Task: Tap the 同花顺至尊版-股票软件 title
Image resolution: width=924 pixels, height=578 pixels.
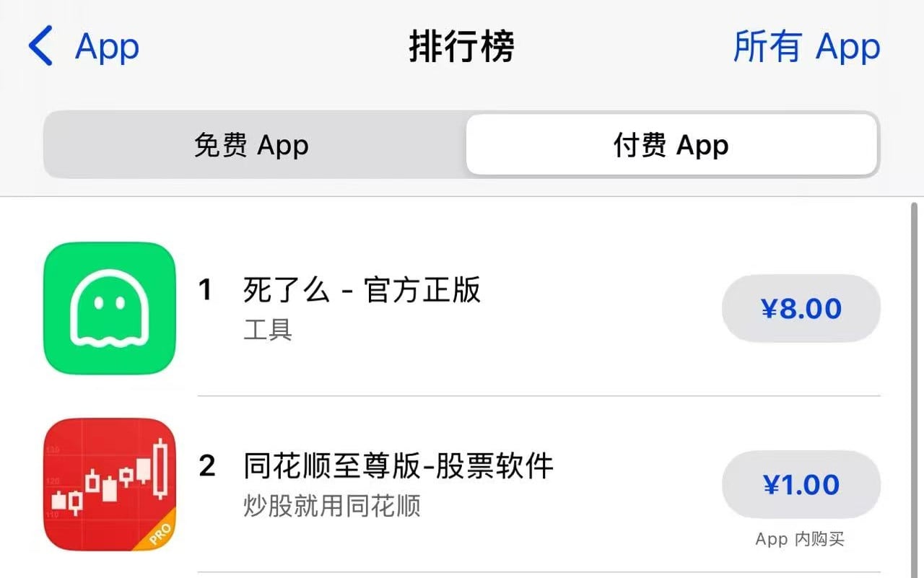Action: pos(399,465)
